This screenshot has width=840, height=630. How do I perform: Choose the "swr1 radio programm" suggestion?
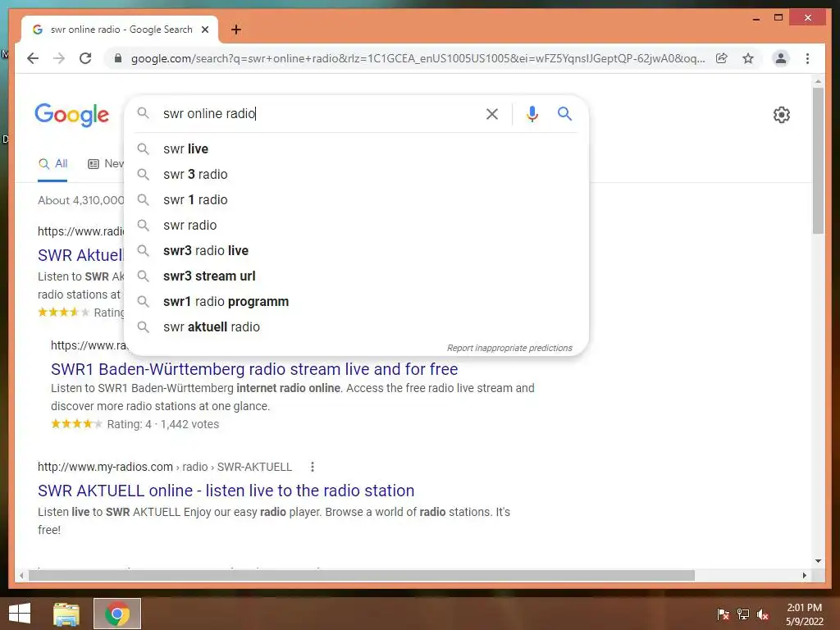click(356, 302)
